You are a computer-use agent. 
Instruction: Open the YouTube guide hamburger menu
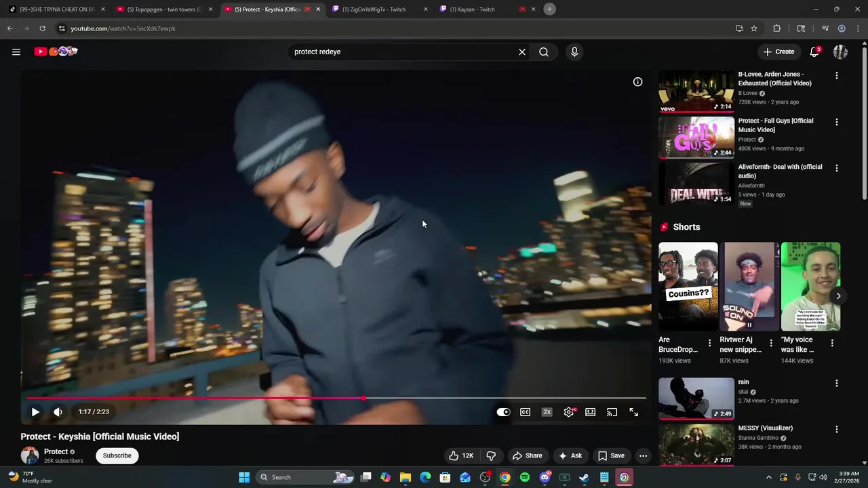pyautogui.click(x=16, y=52)
